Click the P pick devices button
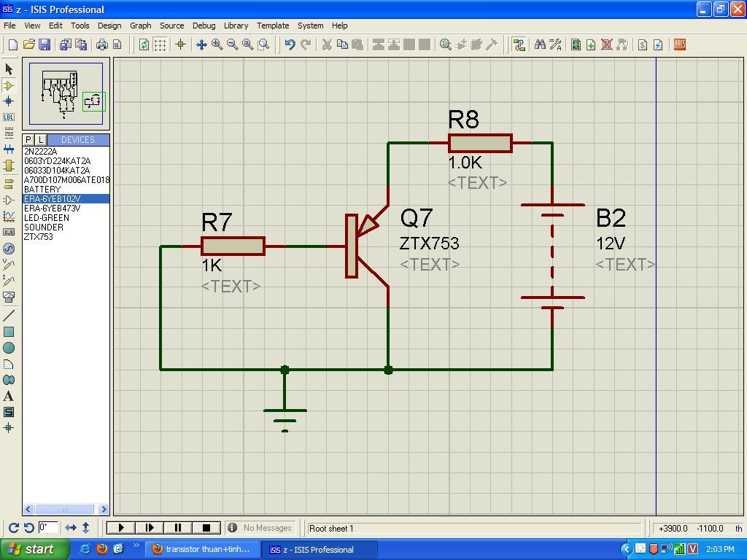This screenshot has width=747, height=560. click(28, 140)
